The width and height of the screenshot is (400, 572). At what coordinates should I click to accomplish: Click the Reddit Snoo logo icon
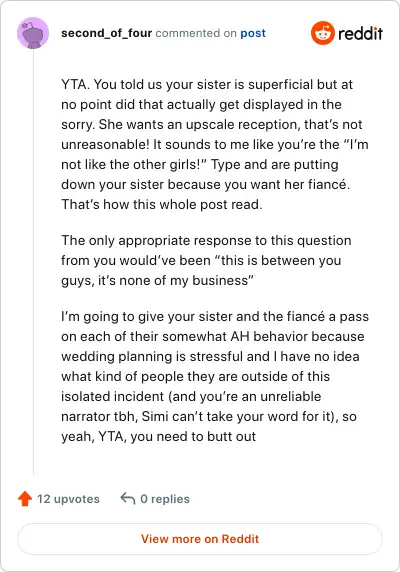click(322, 33)
